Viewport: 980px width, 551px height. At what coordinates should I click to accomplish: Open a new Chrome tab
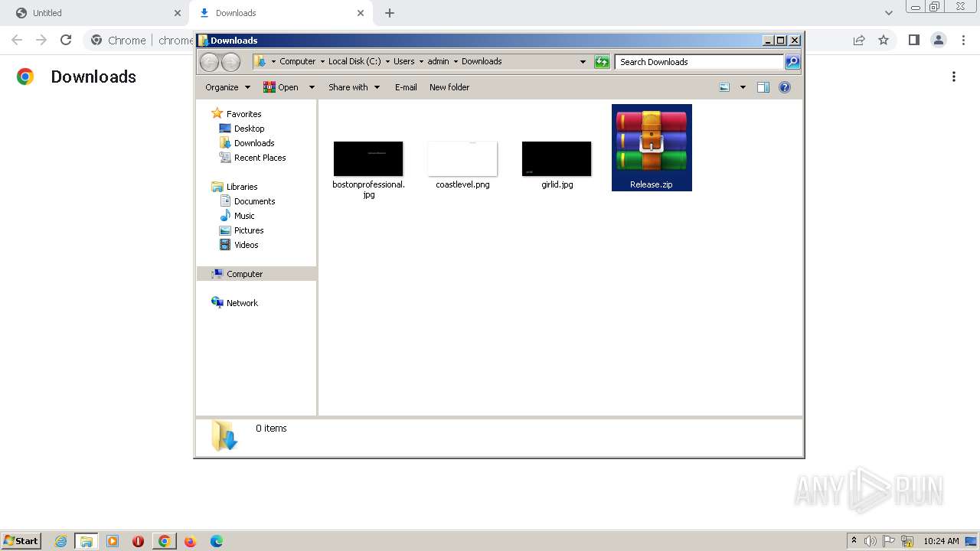point(390,13)
